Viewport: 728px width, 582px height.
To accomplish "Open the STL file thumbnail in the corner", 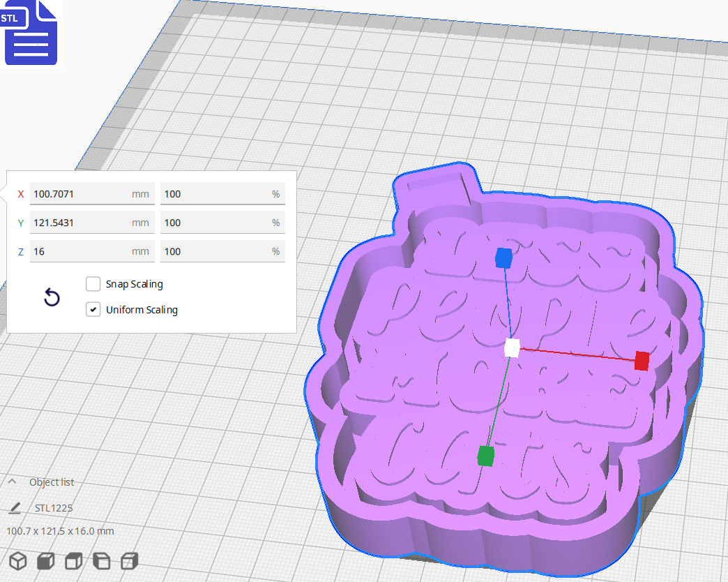I will point(31,33).
